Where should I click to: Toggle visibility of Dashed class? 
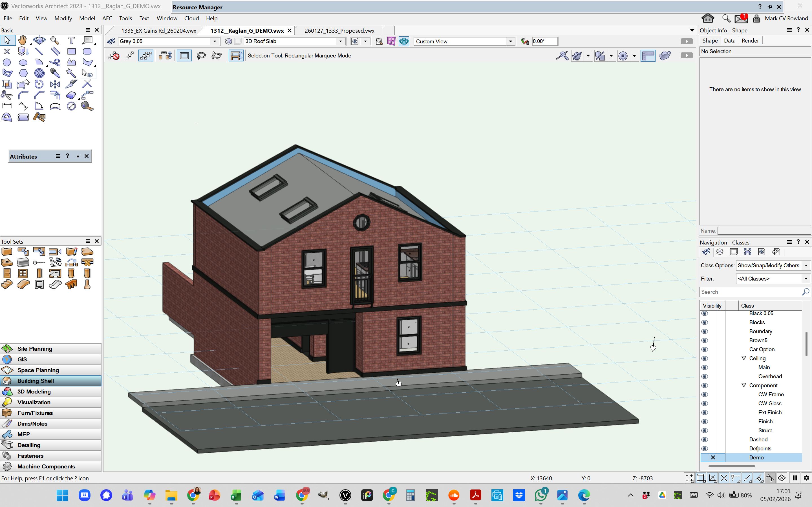point(704,440)
